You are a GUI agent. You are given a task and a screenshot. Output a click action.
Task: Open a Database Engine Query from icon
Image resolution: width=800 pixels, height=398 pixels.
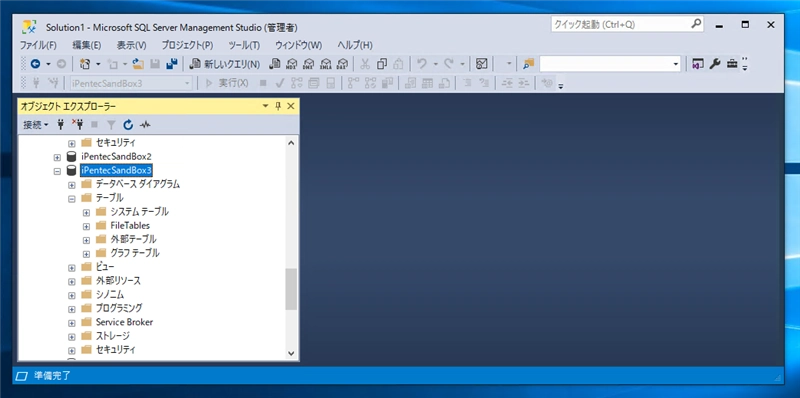pyautogui.click(x=275, y=64)
